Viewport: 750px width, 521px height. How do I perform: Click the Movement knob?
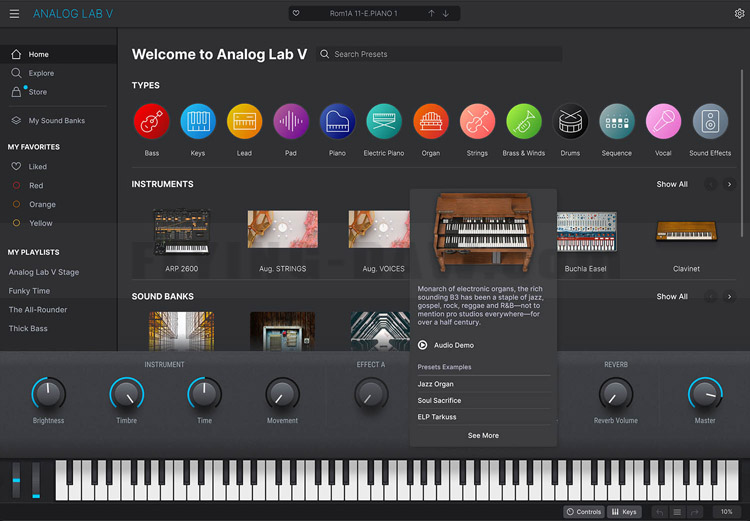(282, 394)
